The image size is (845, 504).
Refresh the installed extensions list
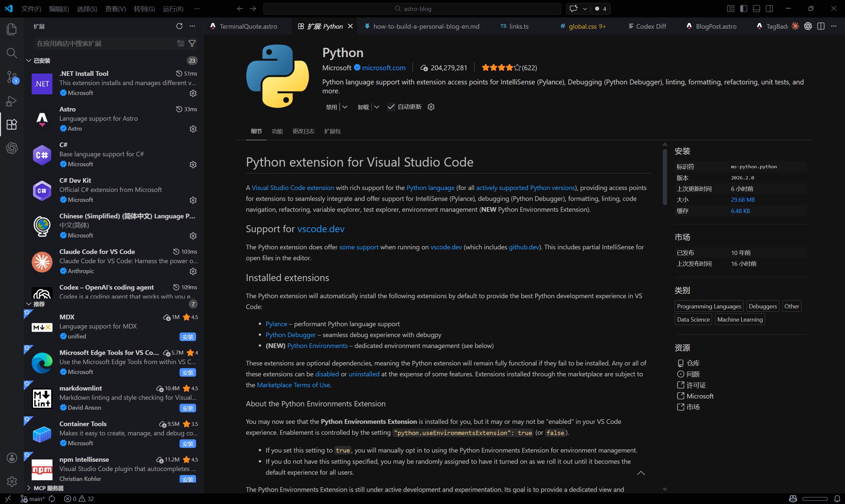tap(179, 26)
